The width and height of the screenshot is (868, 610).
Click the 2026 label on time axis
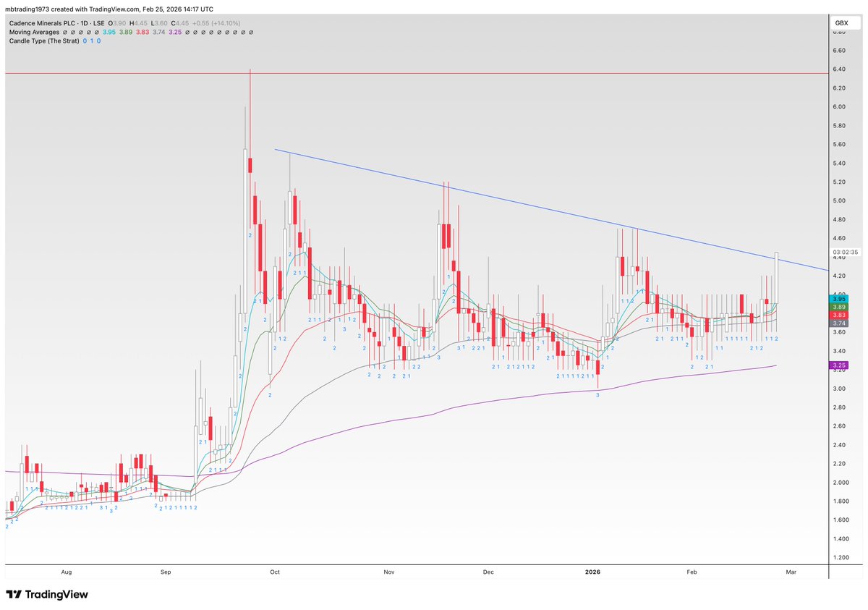pyautogui.click(x=592, y=572)
